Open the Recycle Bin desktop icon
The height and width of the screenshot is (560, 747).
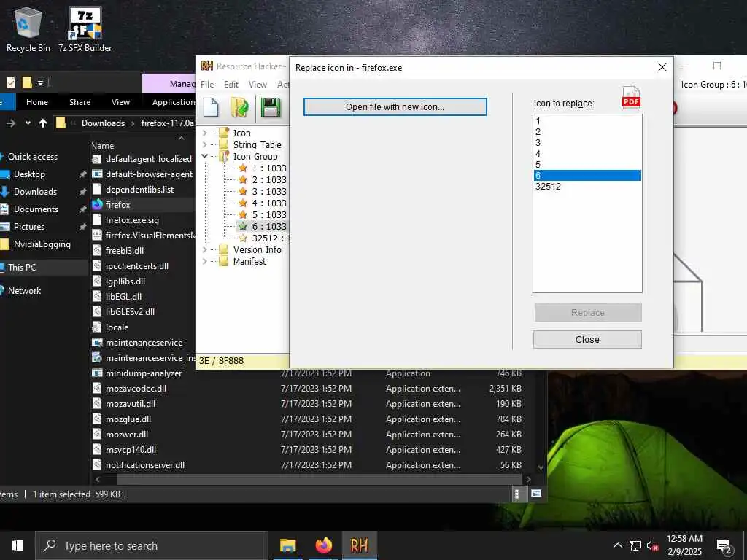[x=28, y=29]
